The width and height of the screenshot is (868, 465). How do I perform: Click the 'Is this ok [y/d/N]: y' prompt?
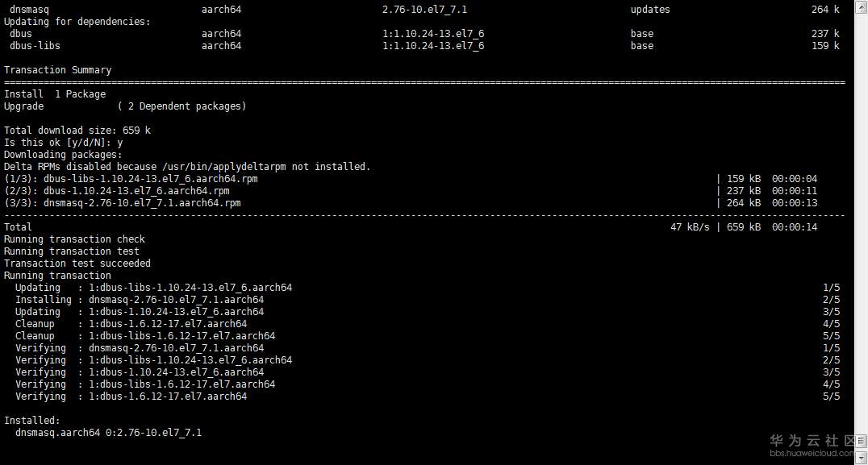click(x=63, y=143)
